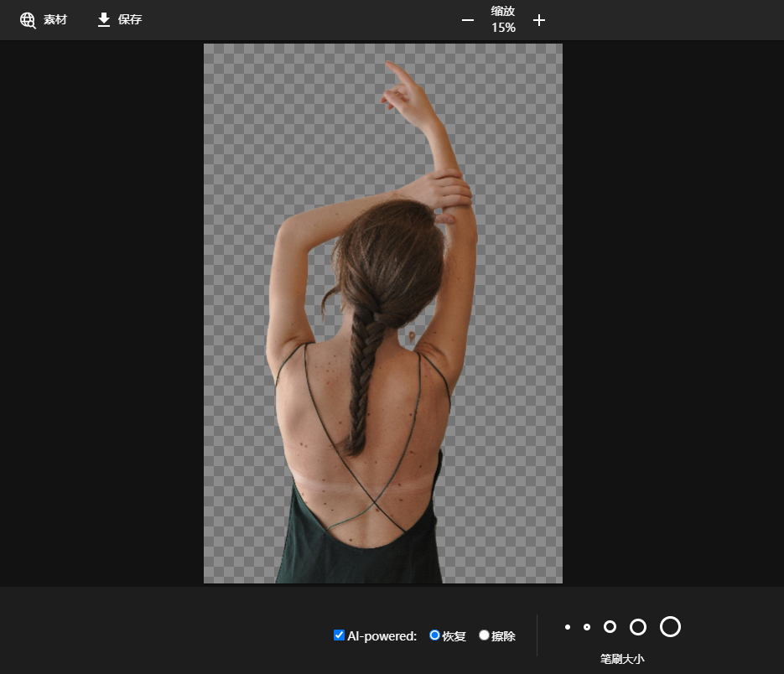Toggle the AI-powered checkbox
The height and width of the screenshot is (674, 784).
pyautogui.click(x=339, y=635)
